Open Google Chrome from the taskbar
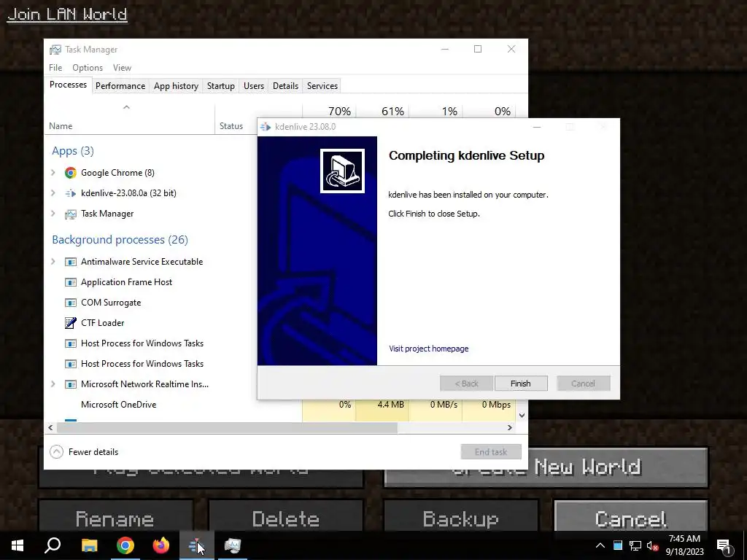747x560 pixels. [x=125, y=545]
